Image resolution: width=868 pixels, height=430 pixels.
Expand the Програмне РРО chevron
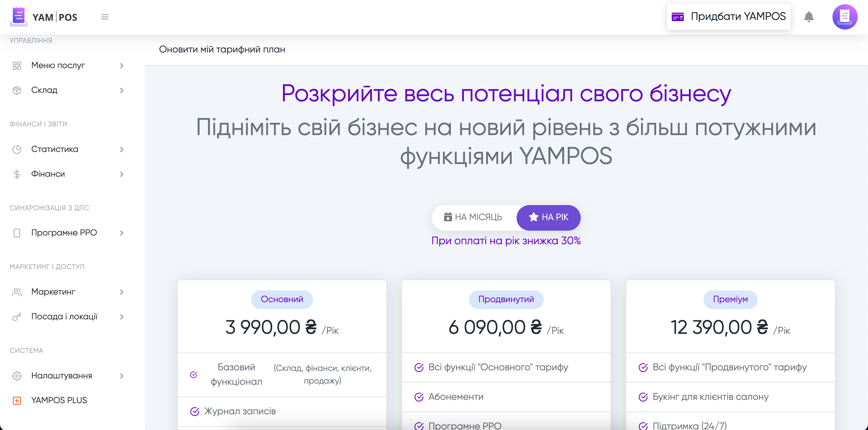(x=122, y=233)
